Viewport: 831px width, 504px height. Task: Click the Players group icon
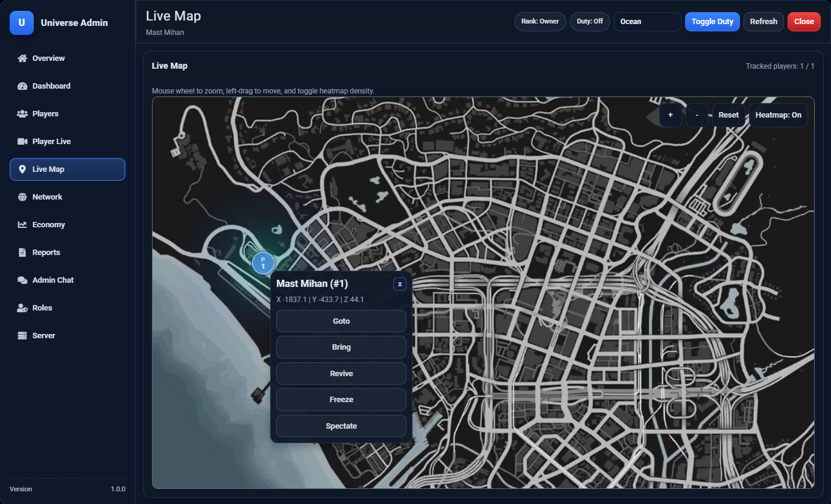click(x=22, y=114)
